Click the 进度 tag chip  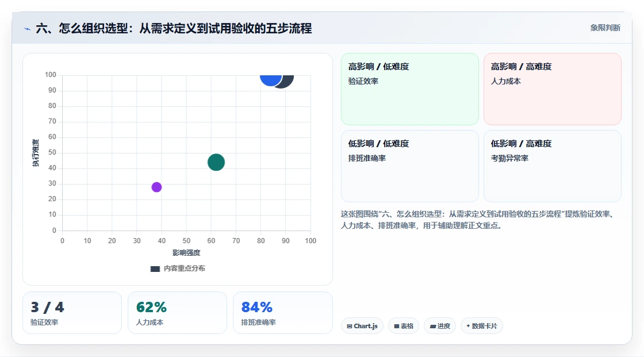440,326
